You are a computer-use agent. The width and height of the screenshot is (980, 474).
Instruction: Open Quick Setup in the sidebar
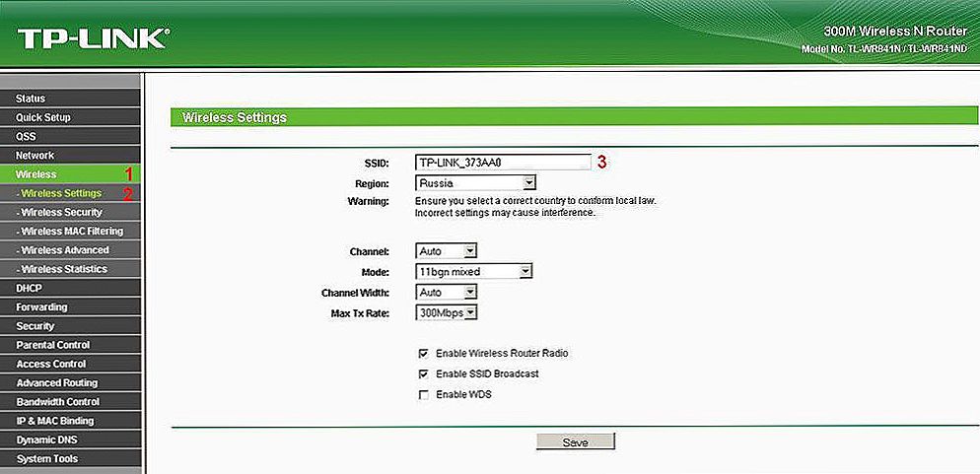coord(70,117)
